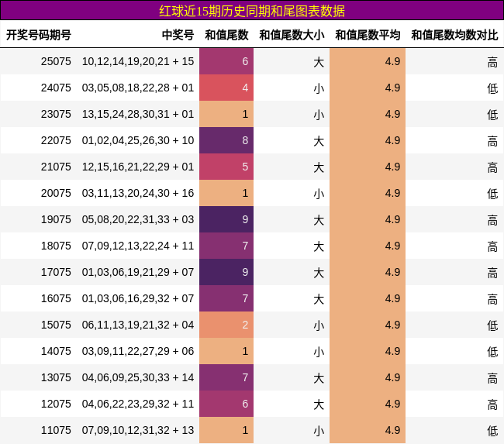Click the sum-tail cell 7 in row 13075

click(226, 377)
